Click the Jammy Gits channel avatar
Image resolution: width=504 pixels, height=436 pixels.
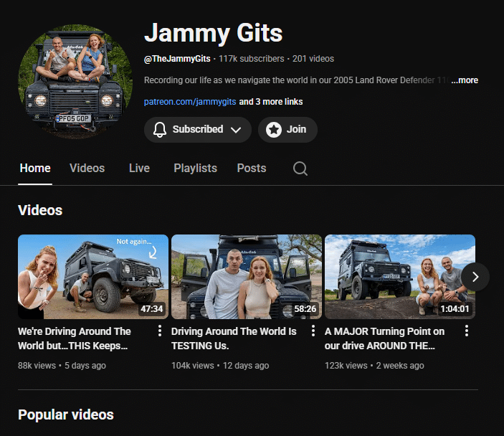[x=75, y=81]
